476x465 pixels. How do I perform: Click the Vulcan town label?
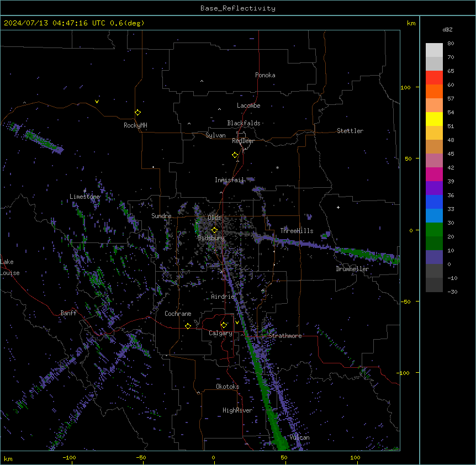pyautogui.click(x=300, y=437)
